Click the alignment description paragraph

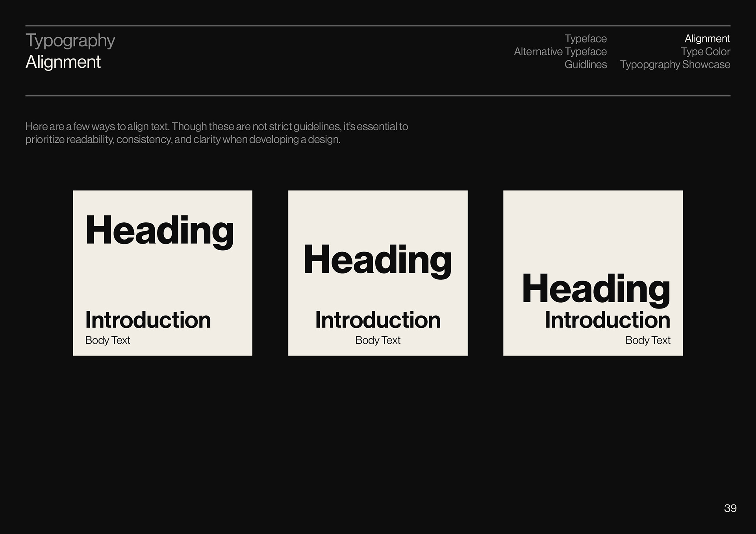(217, 133)
